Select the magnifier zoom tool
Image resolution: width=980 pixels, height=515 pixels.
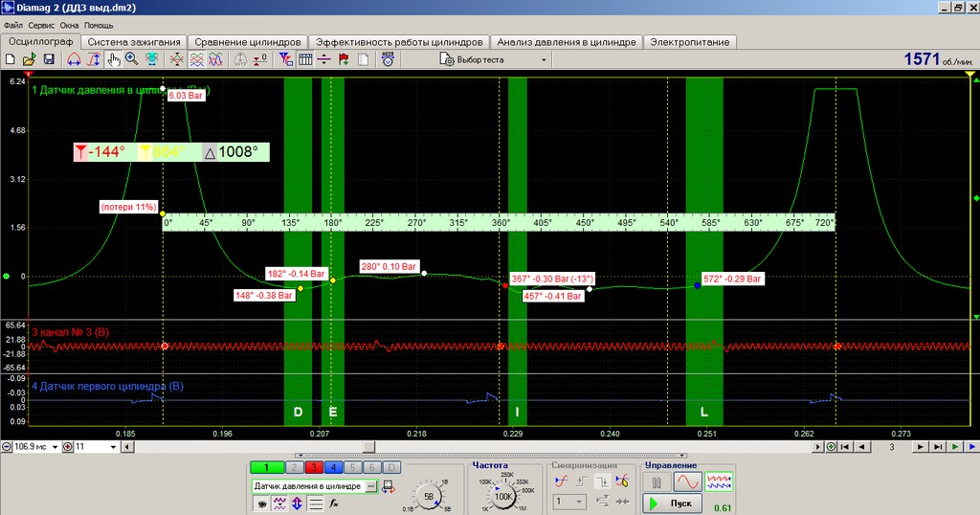[132, 59]
